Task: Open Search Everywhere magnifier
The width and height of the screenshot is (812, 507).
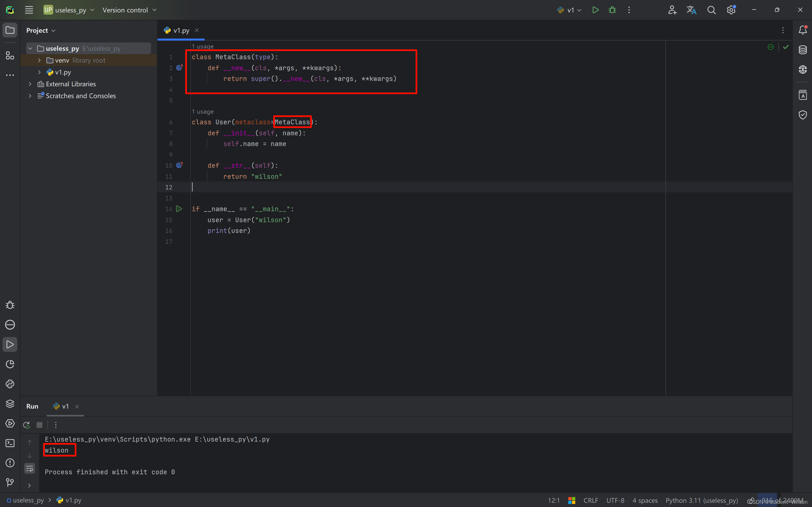Action: [711, 10]
